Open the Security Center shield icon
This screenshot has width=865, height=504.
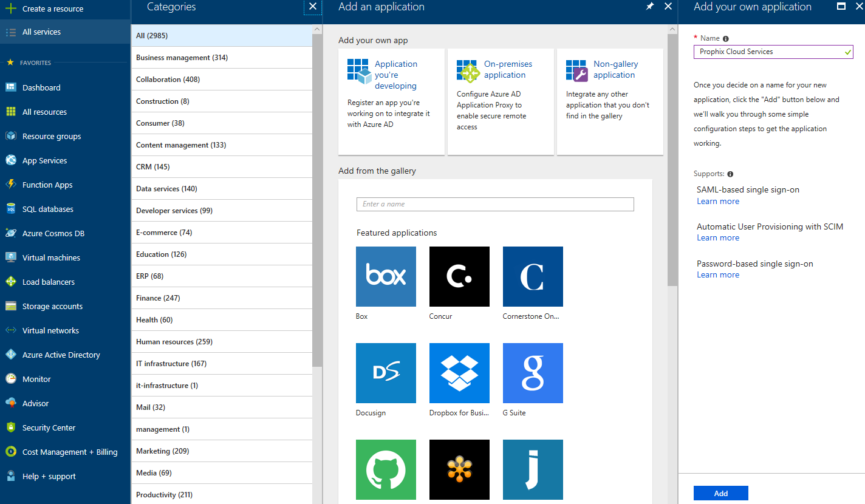coord(10,427)
